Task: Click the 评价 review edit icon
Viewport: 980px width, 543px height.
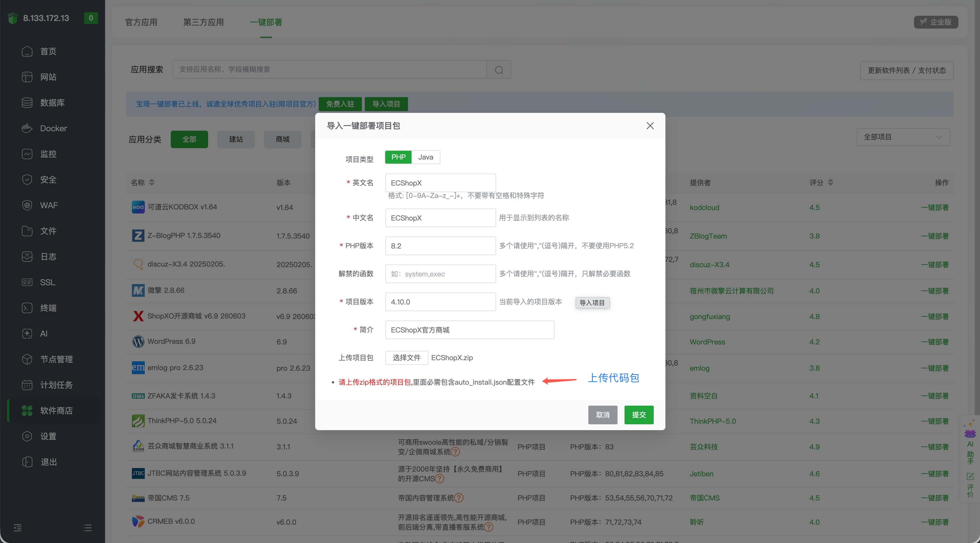Action: (x=970, y=477)
